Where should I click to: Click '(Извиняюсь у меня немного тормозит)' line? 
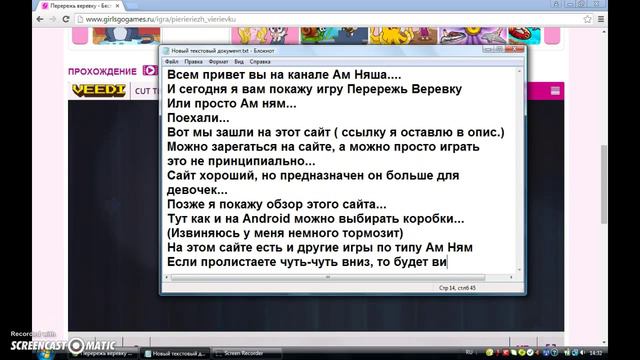point(285,233)
